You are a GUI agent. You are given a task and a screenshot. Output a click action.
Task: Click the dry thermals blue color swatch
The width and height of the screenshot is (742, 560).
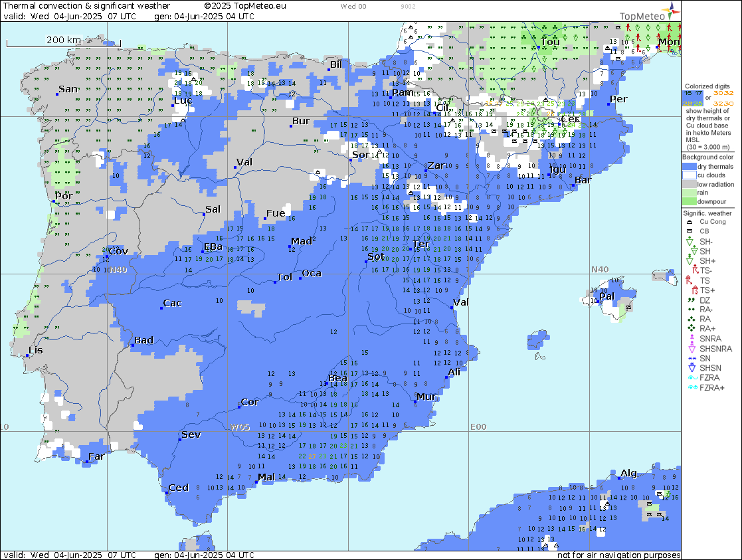[x=690, y=167]
